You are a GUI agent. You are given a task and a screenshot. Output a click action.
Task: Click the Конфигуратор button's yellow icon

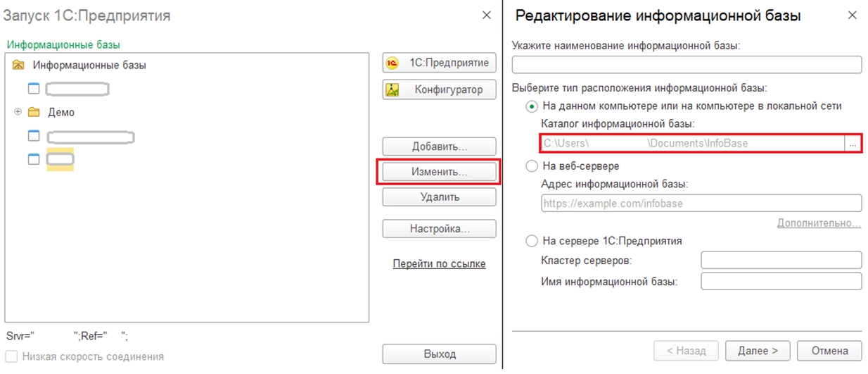pyautogui.click(x=392, y=89)
